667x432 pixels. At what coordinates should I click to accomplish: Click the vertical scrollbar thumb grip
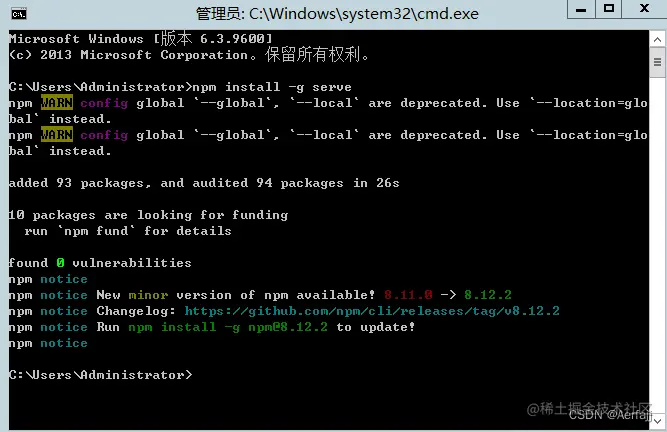[657, 63]
